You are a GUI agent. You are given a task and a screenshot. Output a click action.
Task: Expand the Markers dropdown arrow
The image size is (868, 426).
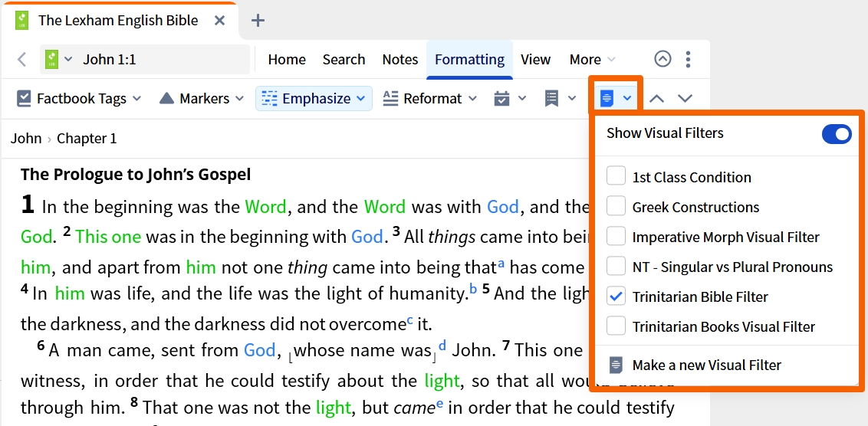(240, 99)
